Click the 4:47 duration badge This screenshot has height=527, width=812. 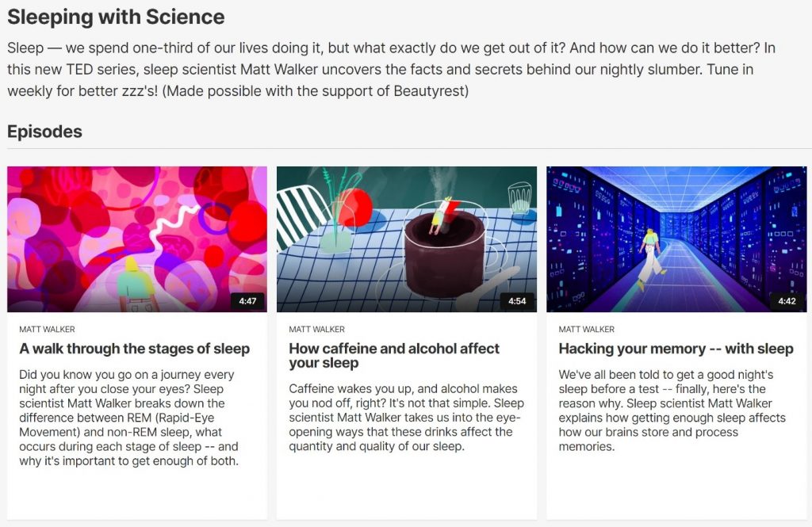click(x=247, y=301)
